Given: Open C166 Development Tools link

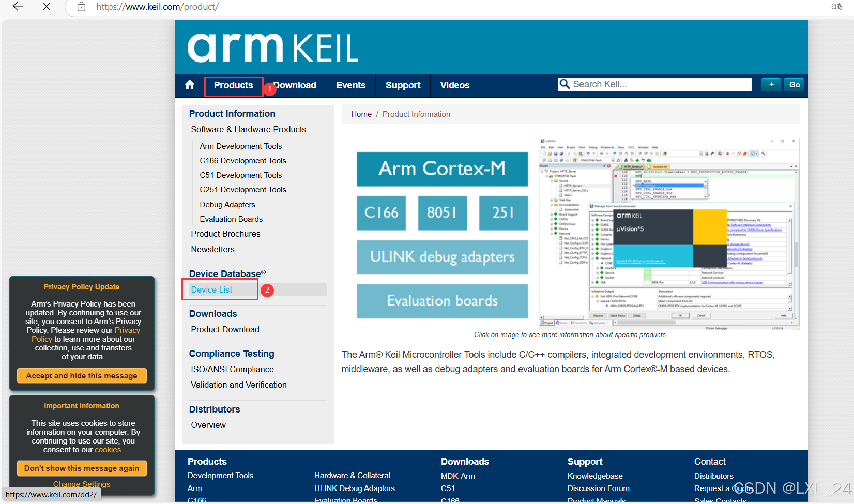Looking at the screenshot, I should point(243,161).
